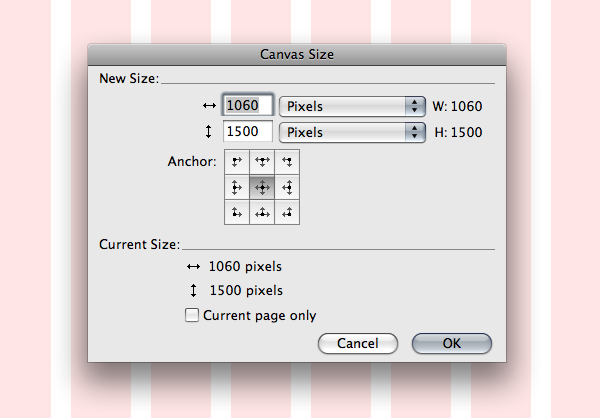Click the W: 1060 readout
This screenshot has height=418, width=600.
(457, 106)
